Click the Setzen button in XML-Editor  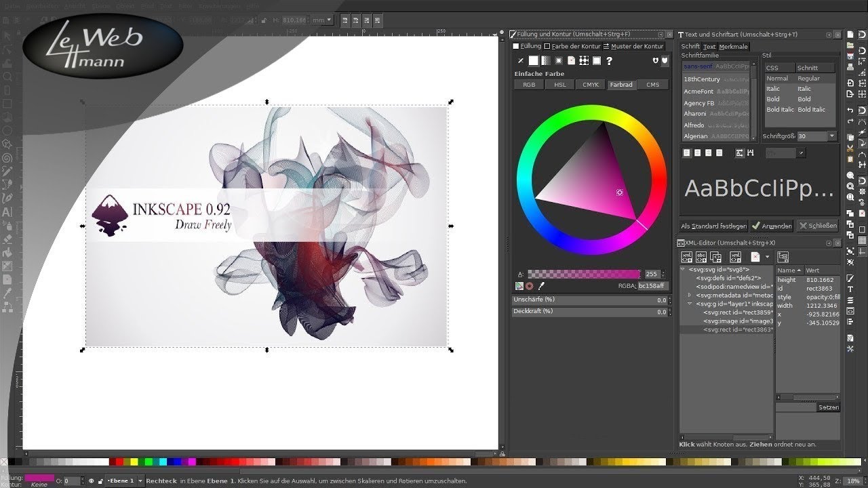tap(828, 407)
